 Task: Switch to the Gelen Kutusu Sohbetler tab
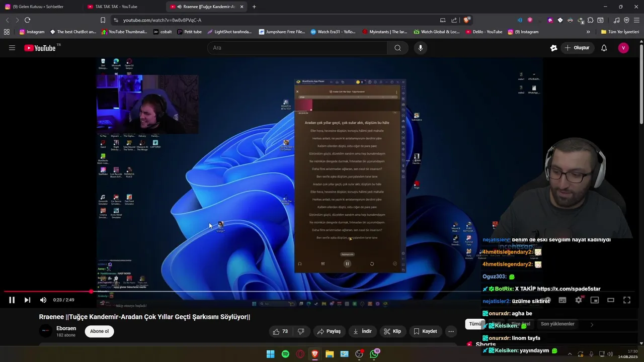[x=40, y=7]
